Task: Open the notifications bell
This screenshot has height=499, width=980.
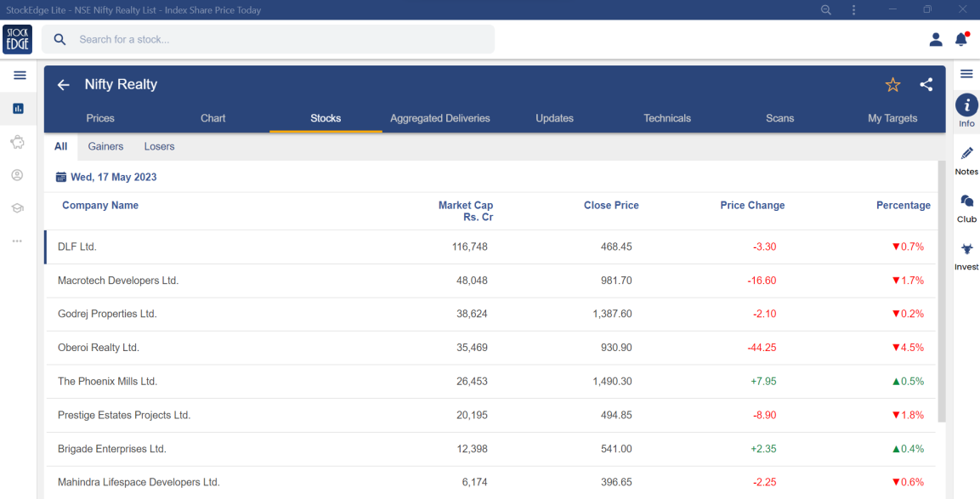Action: click(961, 39)
